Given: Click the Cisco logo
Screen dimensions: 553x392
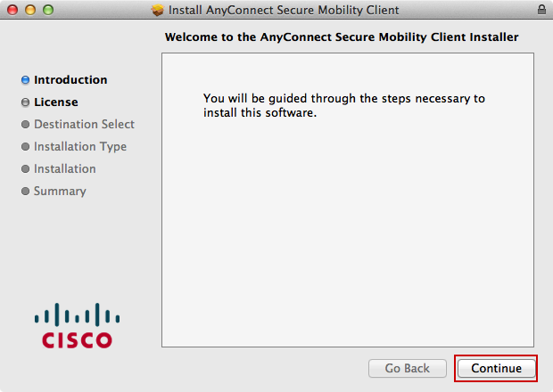Looking at the screenshot, I should click(78, 326).
